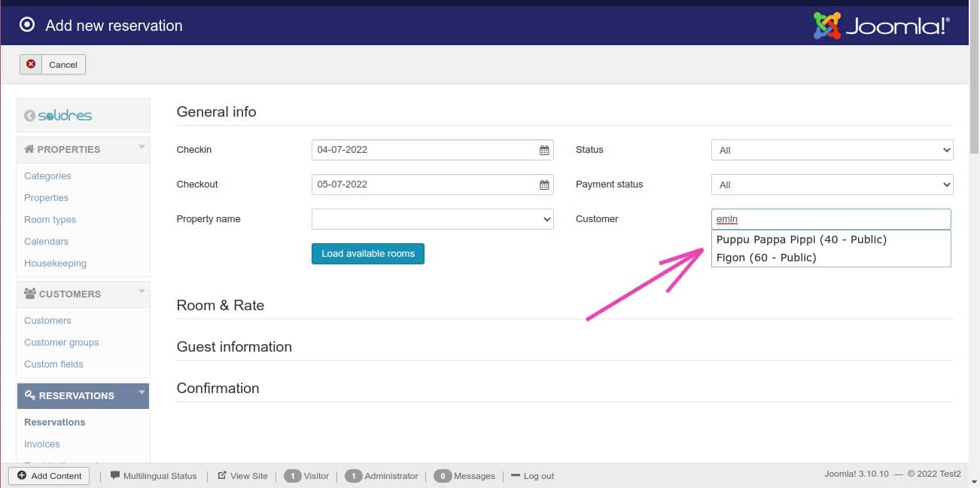Open View Site external link icon
Viewport: 980px width, 488px height.
222,476
